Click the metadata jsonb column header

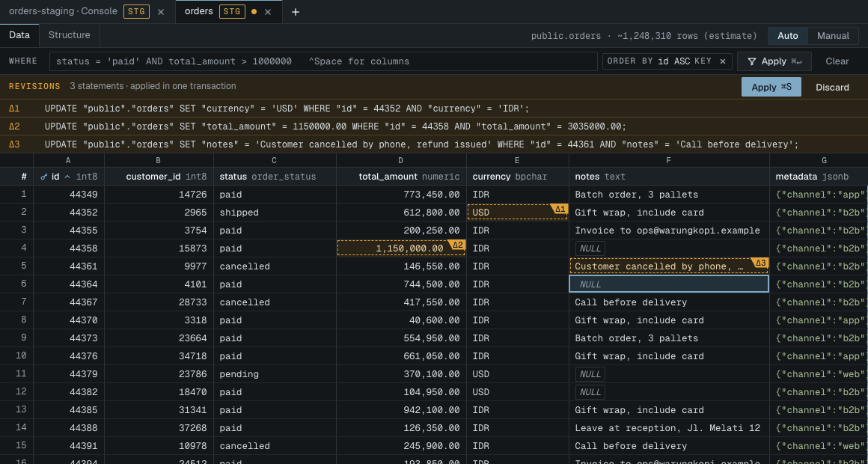(819, 177)
